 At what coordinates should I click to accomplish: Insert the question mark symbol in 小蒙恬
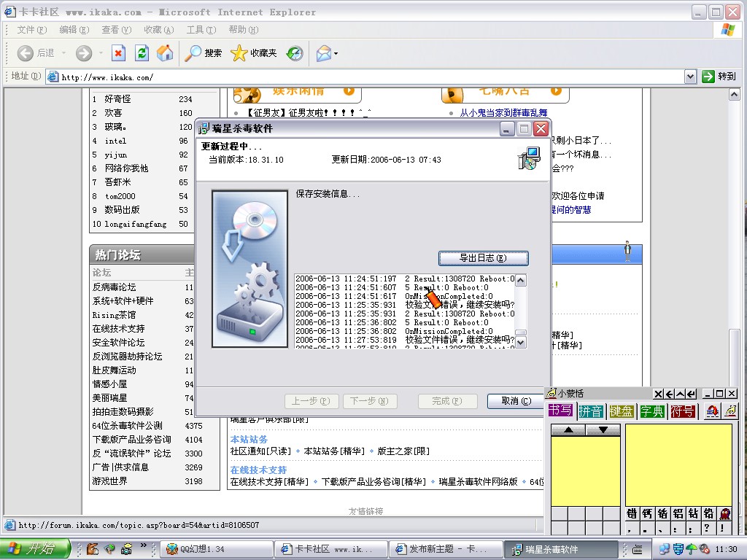click(706, 528)
